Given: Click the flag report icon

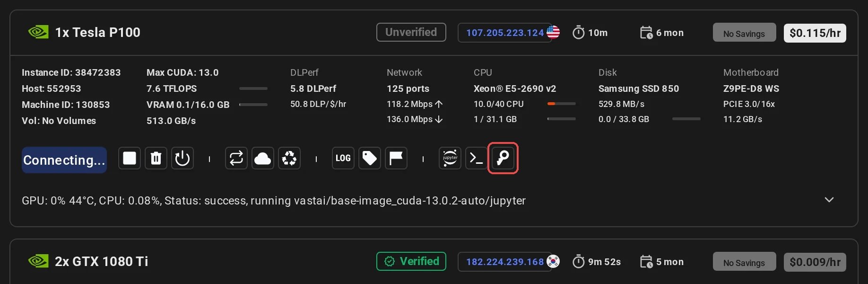Looking at the screenshot, I should pos(396,158).
